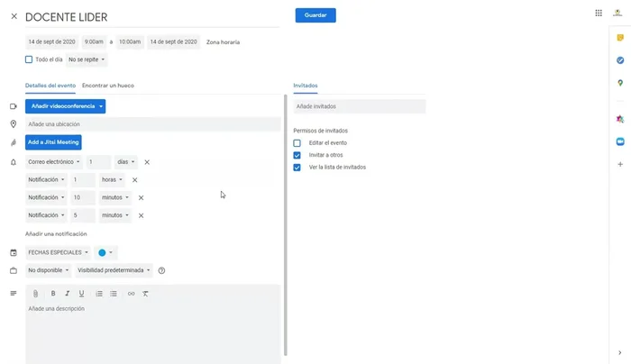Open the días unit dropdown

(x=125, y=161)
